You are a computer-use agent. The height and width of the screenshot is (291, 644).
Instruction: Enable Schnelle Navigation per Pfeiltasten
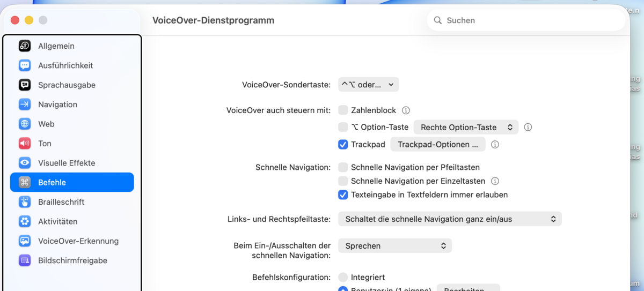(x=343, y=167)
